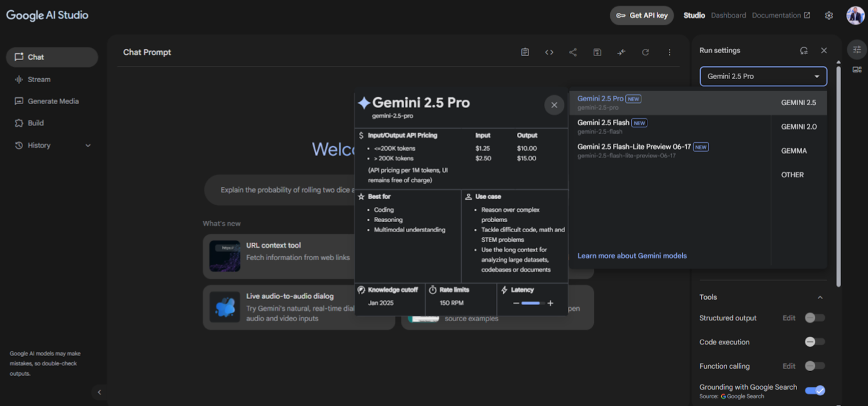Viewport: 868px width, 406px height.
Task: Open Learn more about Gemini models
Action: (x=632, y=256)
